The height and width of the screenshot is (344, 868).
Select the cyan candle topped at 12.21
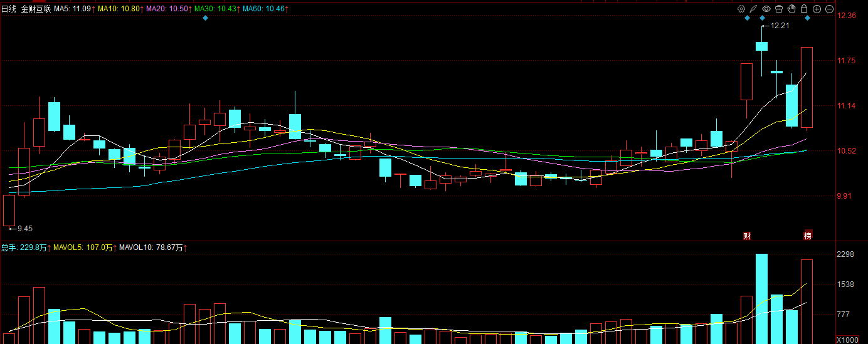pyautogui.click(x=762, y=46)
